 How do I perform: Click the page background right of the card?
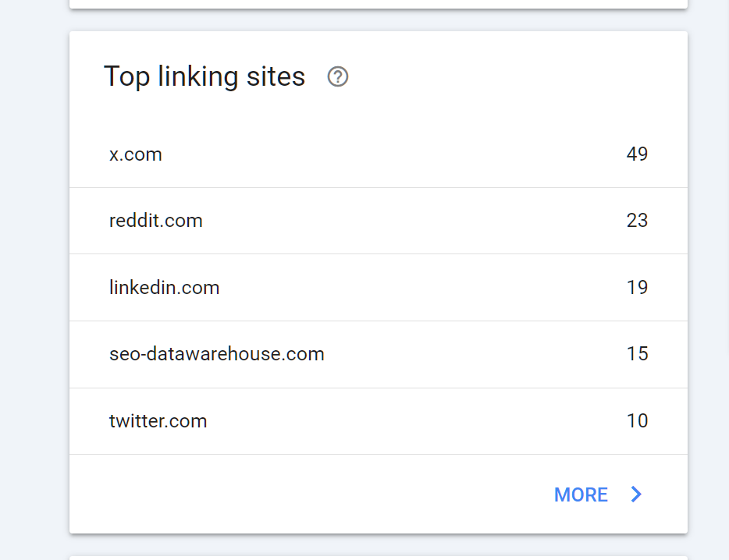708,281
